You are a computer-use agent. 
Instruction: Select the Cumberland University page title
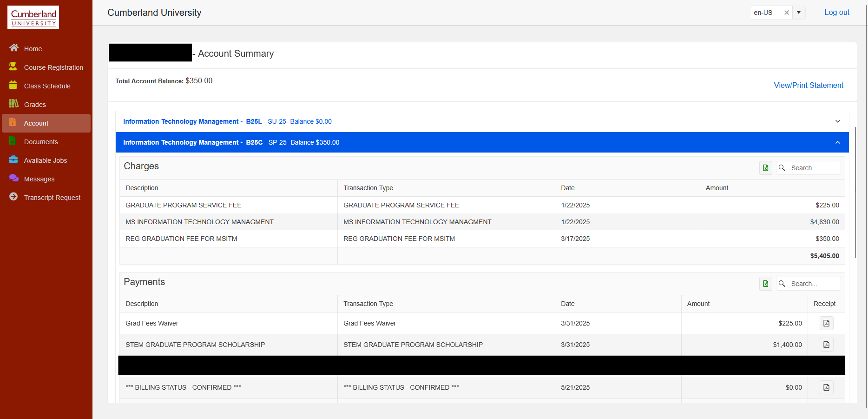154,13
